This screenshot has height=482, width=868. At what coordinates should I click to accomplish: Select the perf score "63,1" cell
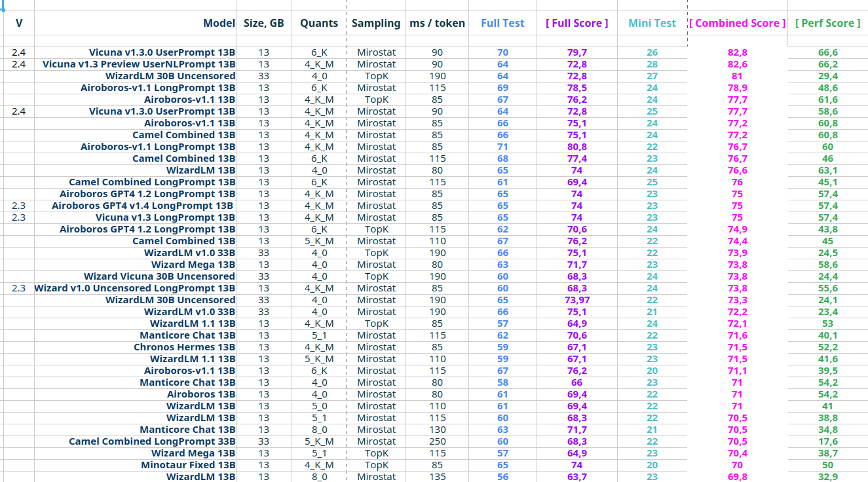(828, 170)
